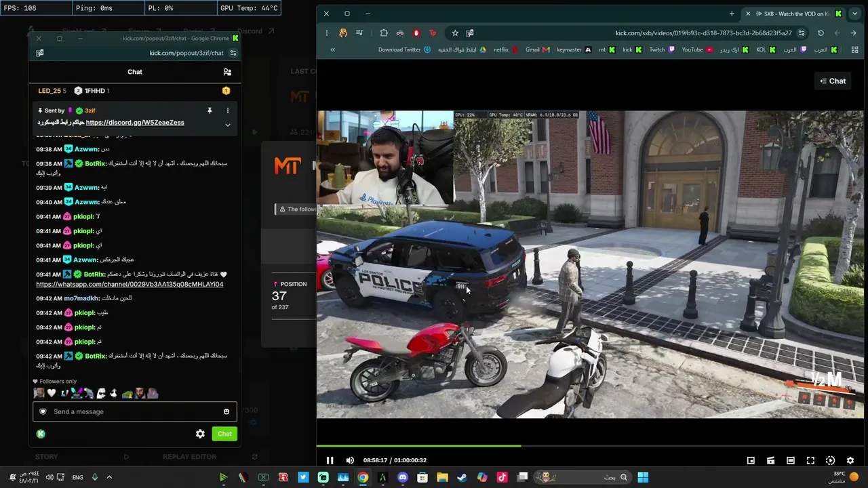Open the Download Twitter bookmark
This screenshot has width=868, height=488.
404,49
